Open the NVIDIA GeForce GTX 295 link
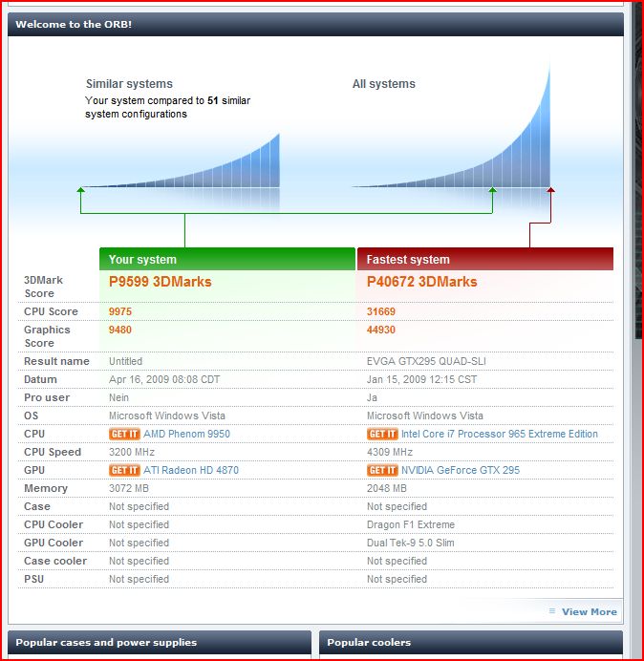This screenshot has height=661, width=644. point(461,470)
